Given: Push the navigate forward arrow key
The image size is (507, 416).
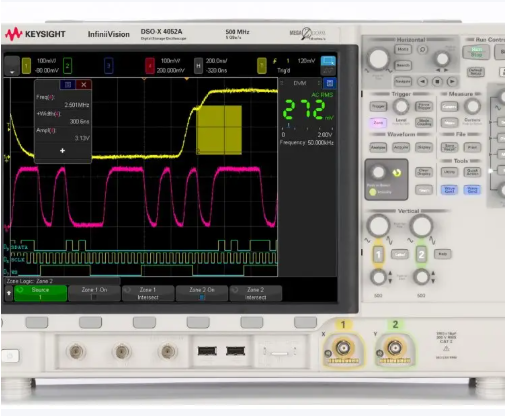Looking at the screenshot, I should tap(452, 81).
